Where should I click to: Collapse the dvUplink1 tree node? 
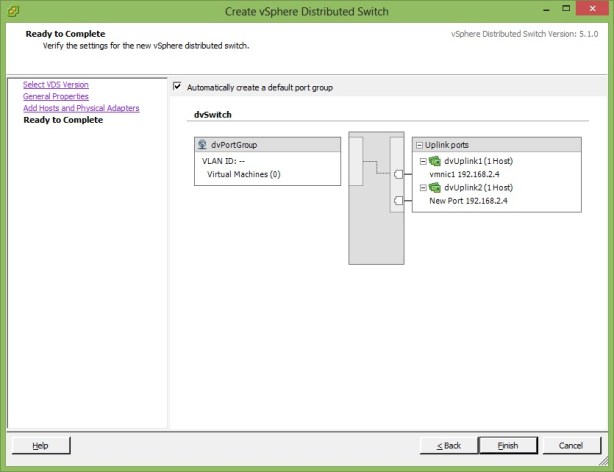[424, 160]
